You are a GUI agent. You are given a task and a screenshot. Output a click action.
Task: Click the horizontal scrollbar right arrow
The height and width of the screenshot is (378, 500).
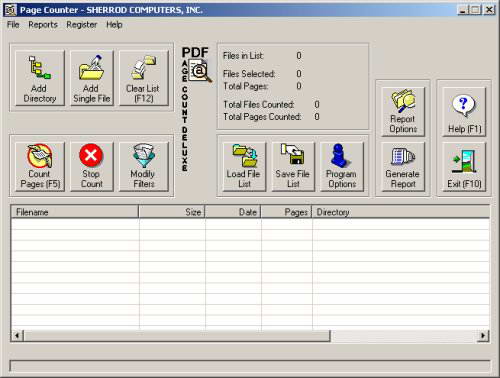click(x=483, y=336)
